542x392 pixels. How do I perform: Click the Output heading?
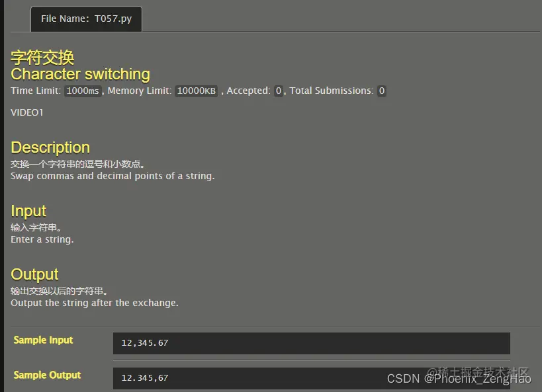coord(34,274)
